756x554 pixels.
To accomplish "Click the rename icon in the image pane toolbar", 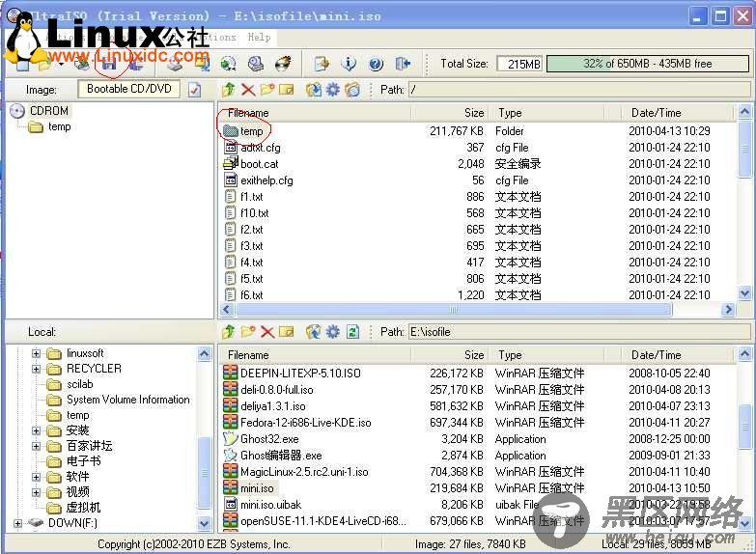I will (287, 90).
